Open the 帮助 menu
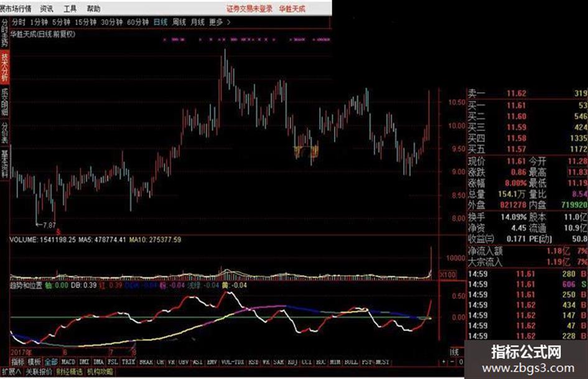The height and width of the screenshot is (379, 588). (x=93, y=8)
